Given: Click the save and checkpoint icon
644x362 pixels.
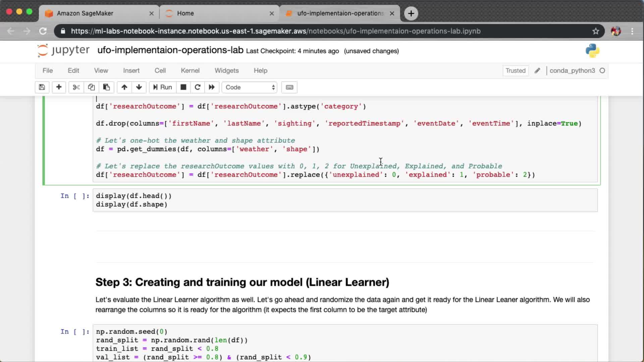Looking at the screenshot, I should click(x=42, y=87).
